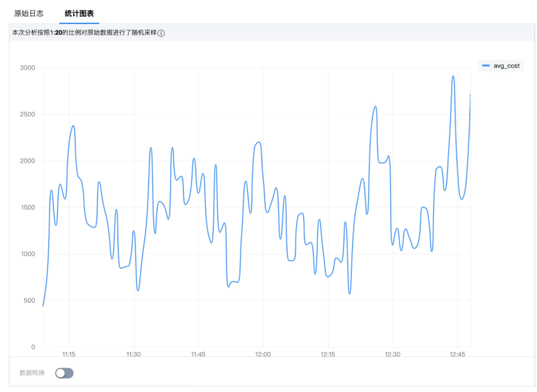This screenshot has width=537, height=392.
Task: Switch to the 原始日志 tab
Action: [x=29, y=13]
